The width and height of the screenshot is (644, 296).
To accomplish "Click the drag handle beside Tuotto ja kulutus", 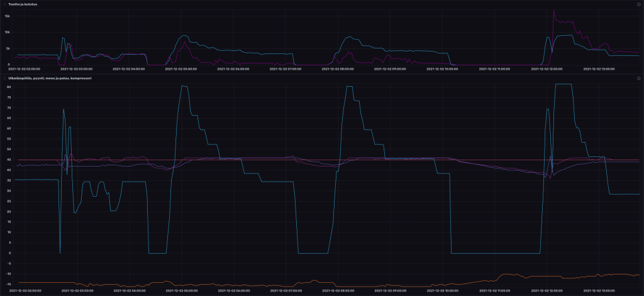I will pos(4,4).
